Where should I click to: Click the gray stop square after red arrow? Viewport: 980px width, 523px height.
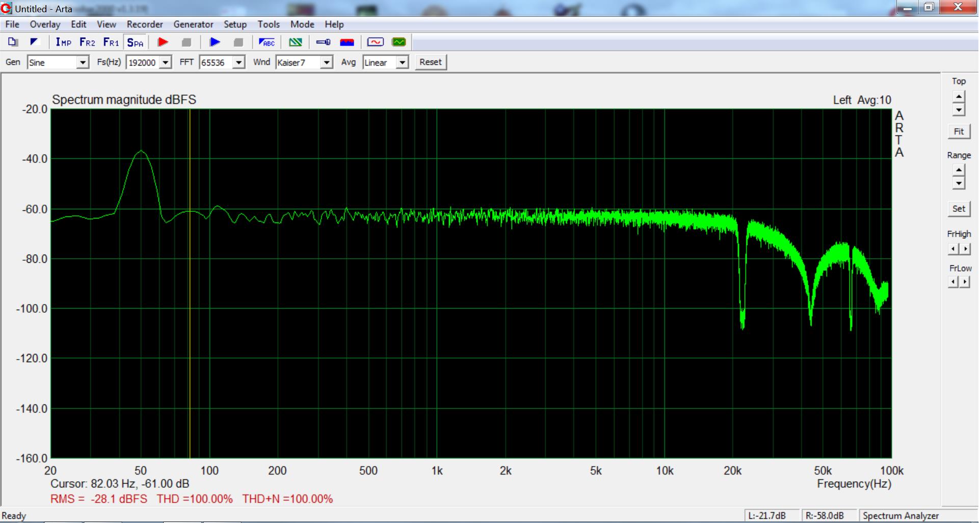[x=187, y=42]
